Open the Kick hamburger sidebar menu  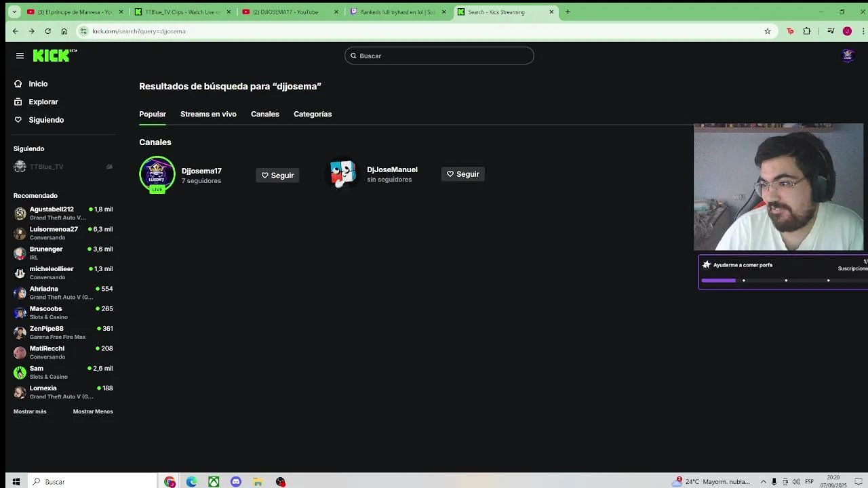pyautogui.click(x=20, y=56)
